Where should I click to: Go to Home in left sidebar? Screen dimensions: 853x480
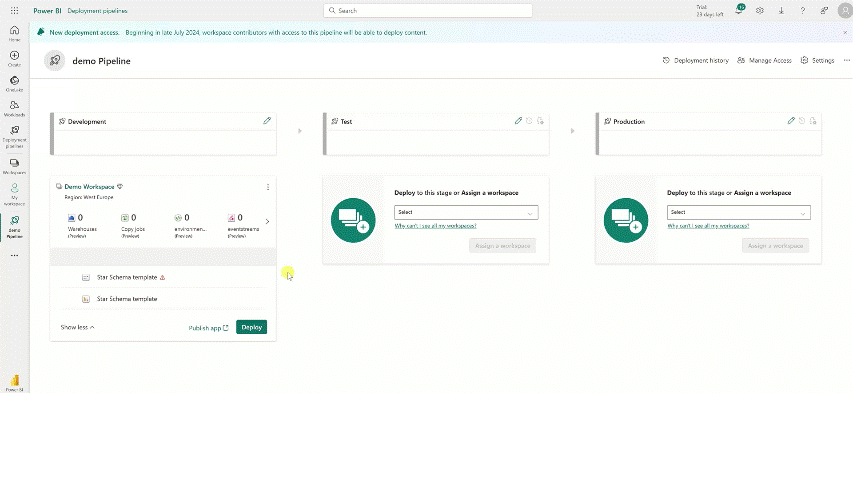pos(14,33)
